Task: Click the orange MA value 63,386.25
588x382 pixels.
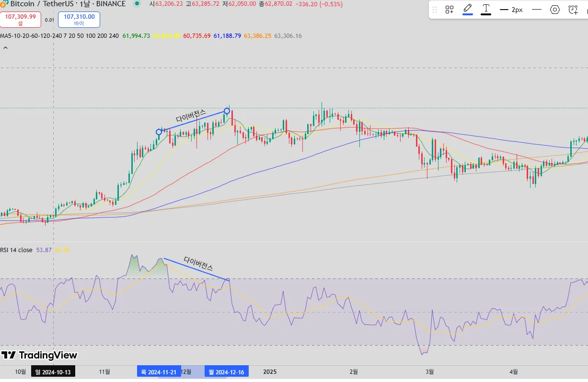Action: [x=257, y=36]
